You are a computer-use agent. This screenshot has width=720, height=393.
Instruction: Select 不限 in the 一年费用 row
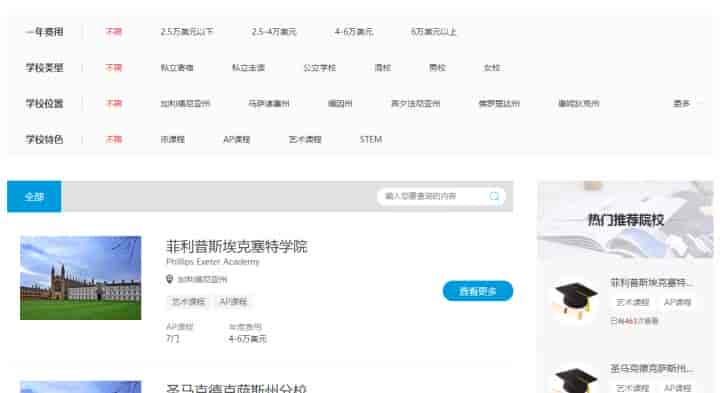(x=114, y=32)
